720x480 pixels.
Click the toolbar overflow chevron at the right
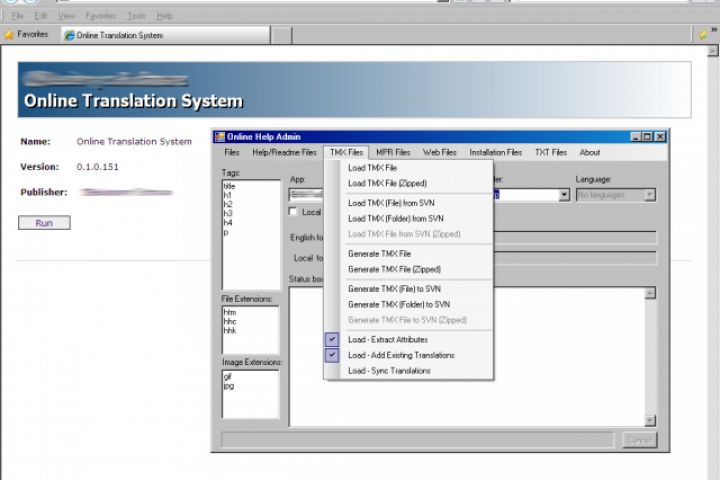(714, 30)
